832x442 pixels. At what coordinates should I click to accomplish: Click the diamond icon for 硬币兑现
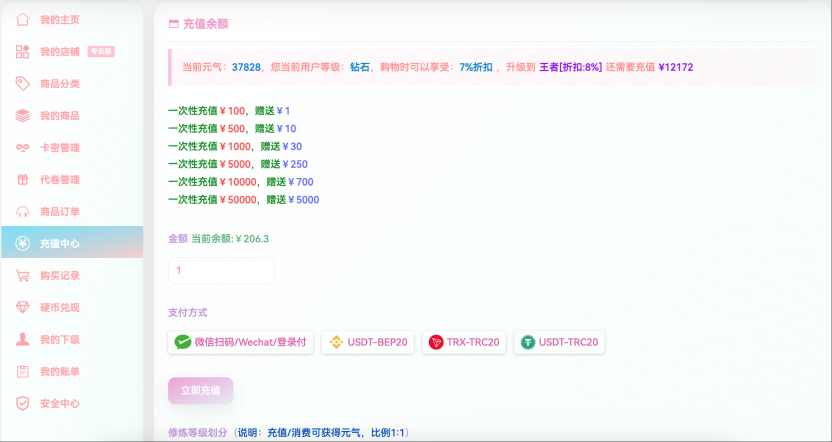(x=22, y=307)
